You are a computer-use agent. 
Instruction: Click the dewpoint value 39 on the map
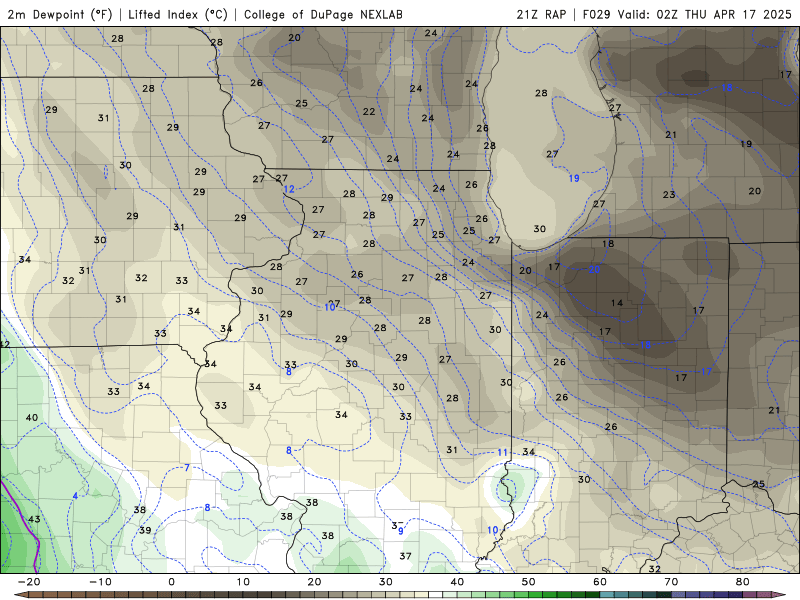pos(145,530)
